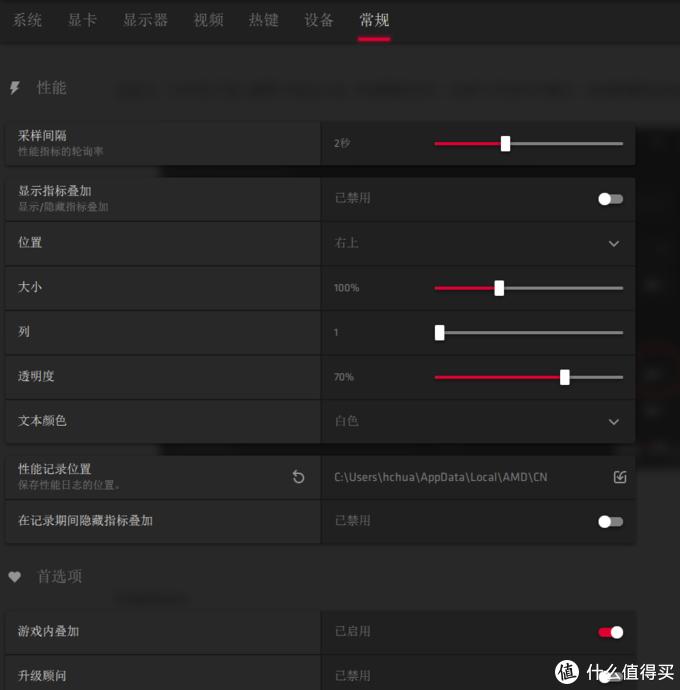Go to the 视频 tab
Viewport: 680px width, 690px height.
(209, 20)
